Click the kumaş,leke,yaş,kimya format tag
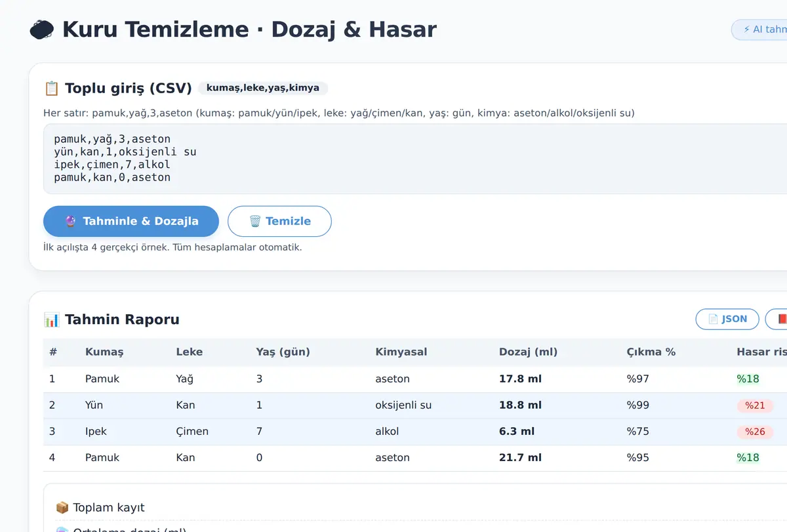 tap(262, 88)
